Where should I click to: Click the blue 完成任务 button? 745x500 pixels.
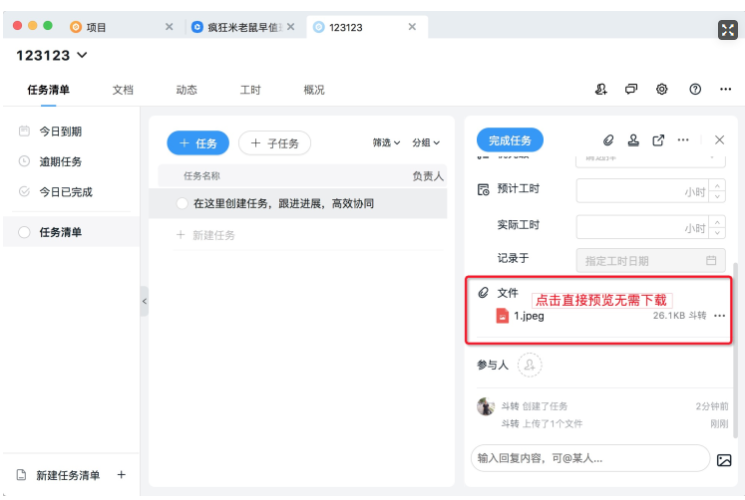(510, 141)
